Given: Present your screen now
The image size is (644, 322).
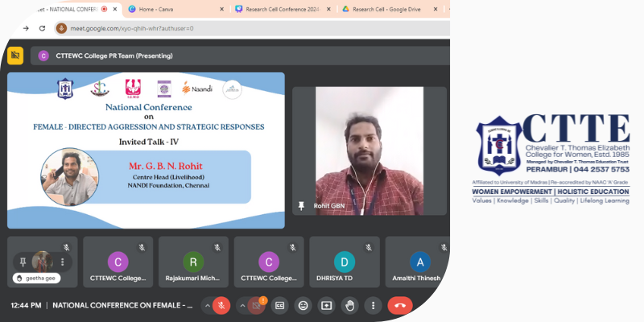Looking at the screenshot, I should coord(327,306).
